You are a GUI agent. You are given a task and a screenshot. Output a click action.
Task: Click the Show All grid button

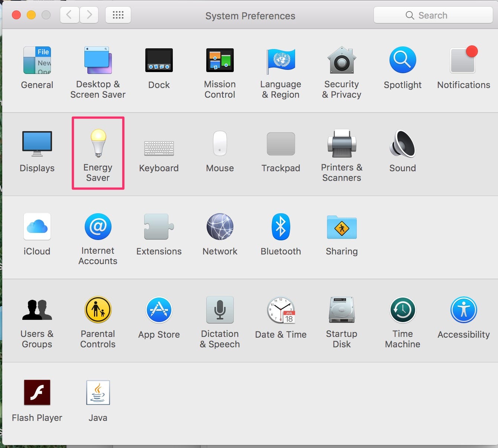pyautogui.click(x=118, y=15)
